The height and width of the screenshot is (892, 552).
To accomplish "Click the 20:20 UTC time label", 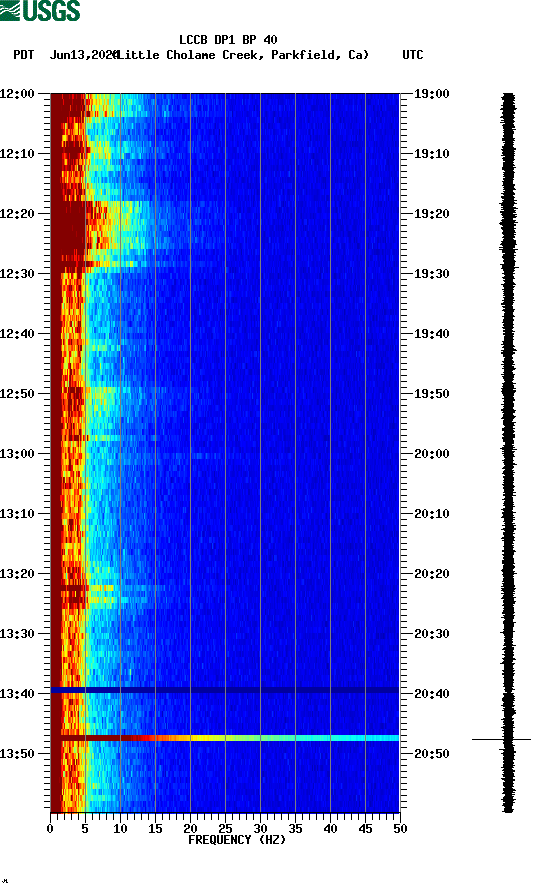I will 432,574.
